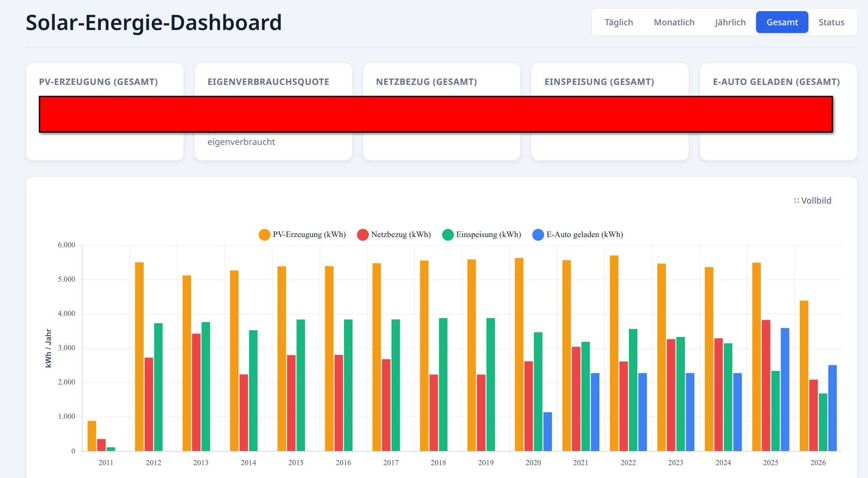Viewport: 868px width, 478px height.
Task: Click the 2024 x-axis label
Action: click(x=723, y=463)
